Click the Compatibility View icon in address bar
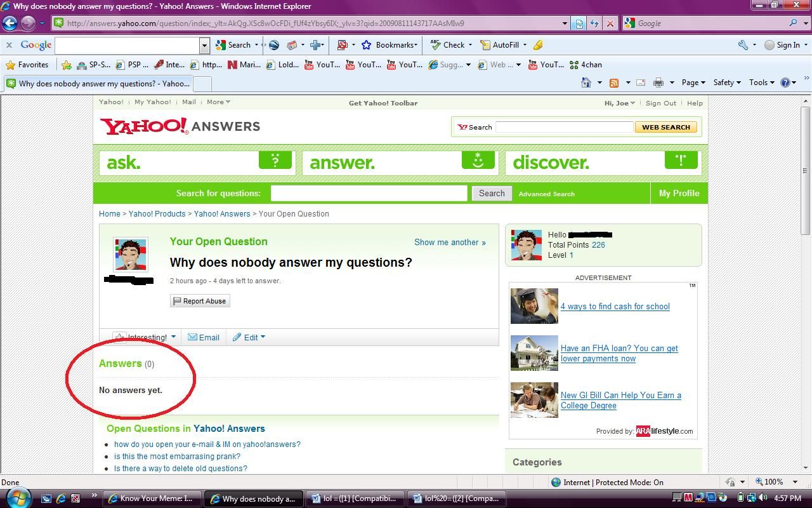This screenshot has height=508, width=812. coord(579,23)
